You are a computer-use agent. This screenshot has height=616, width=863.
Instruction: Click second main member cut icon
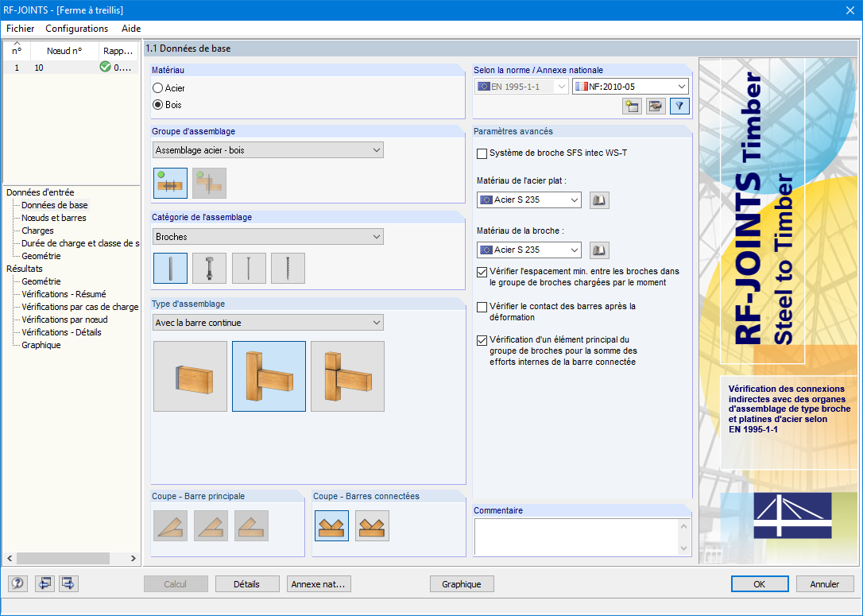pos(211,525)
